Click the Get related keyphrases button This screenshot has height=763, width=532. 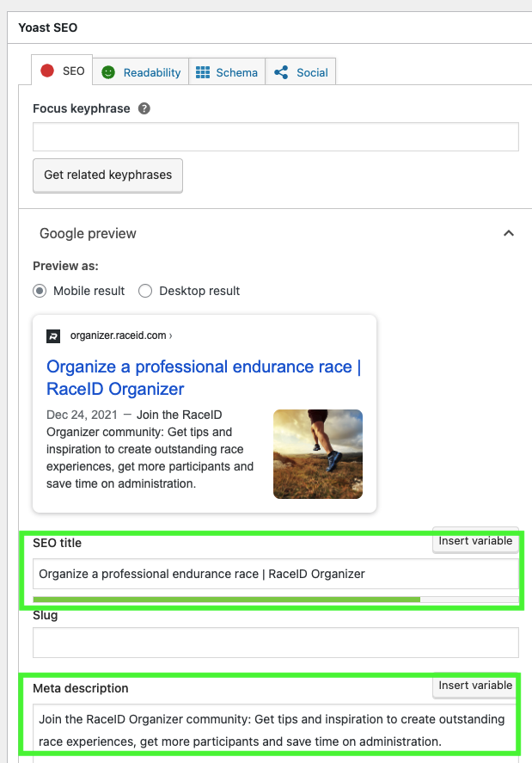[x=108, y=175]
